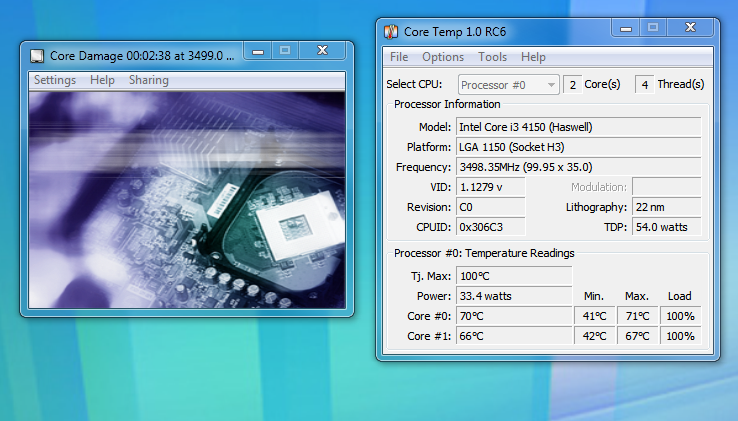
Task: Maximize the Core Damage window
Action: [285, 50]
